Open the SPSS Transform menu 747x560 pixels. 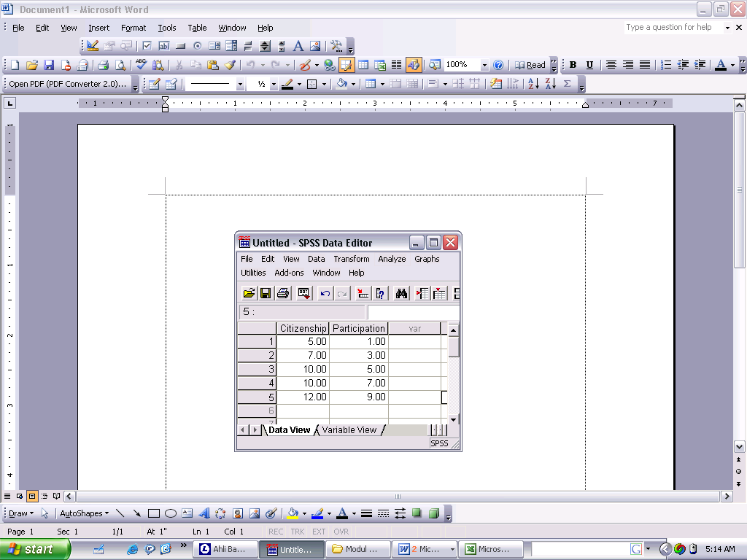point(352,259)
